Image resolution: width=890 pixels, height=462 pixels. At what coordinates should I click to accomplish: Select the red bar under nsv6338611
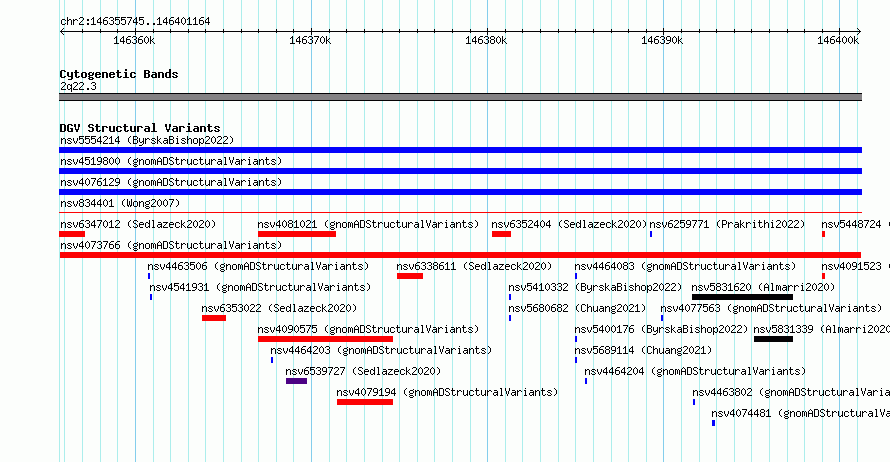pyautogui.click(x=410, y=276)
